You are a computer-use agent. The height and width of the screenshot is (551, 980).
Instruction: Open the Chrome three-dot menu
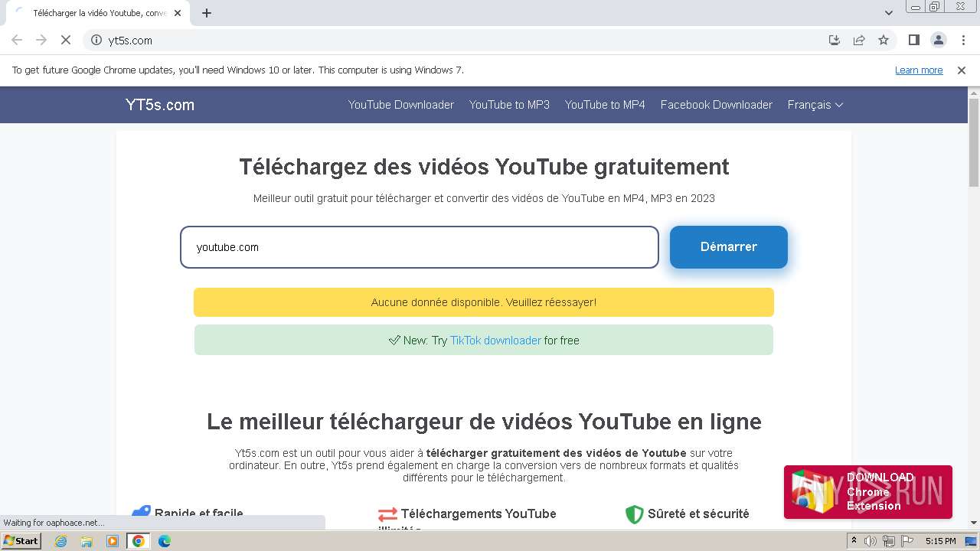pyautogui.click(x=962, y=40)
